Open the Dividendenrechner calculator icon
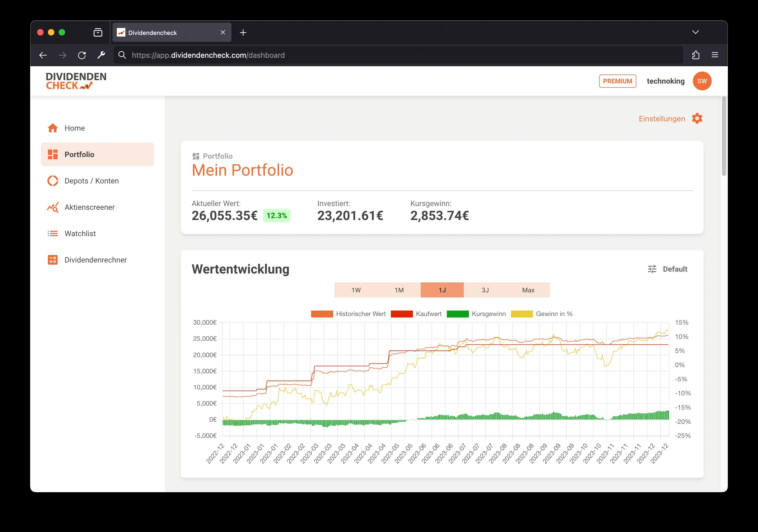758x532 pixels. (x=53, y=260)
